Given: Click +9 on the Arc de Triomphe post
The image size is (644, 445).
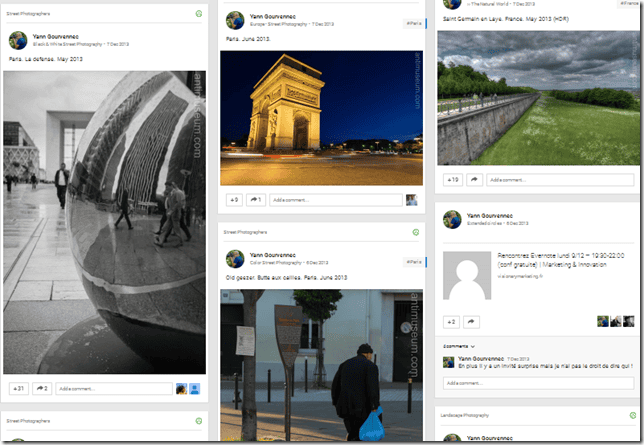Looking at the screenshot, I should point(234,200).
